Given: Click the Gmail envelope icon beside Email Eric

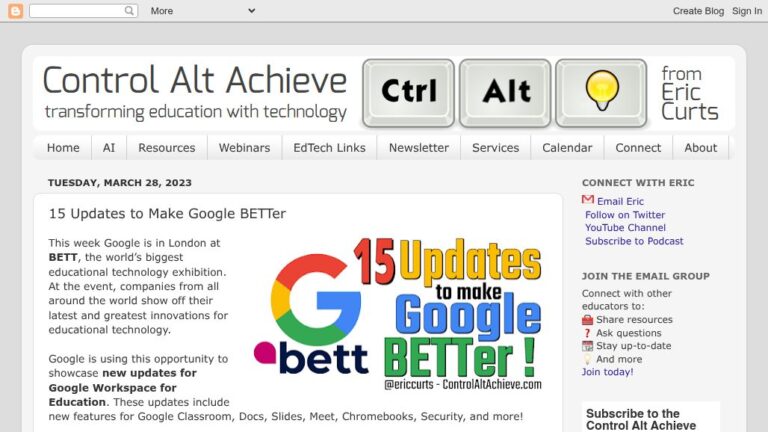Looking at the screenshot, I should click(x=588, y=199).
